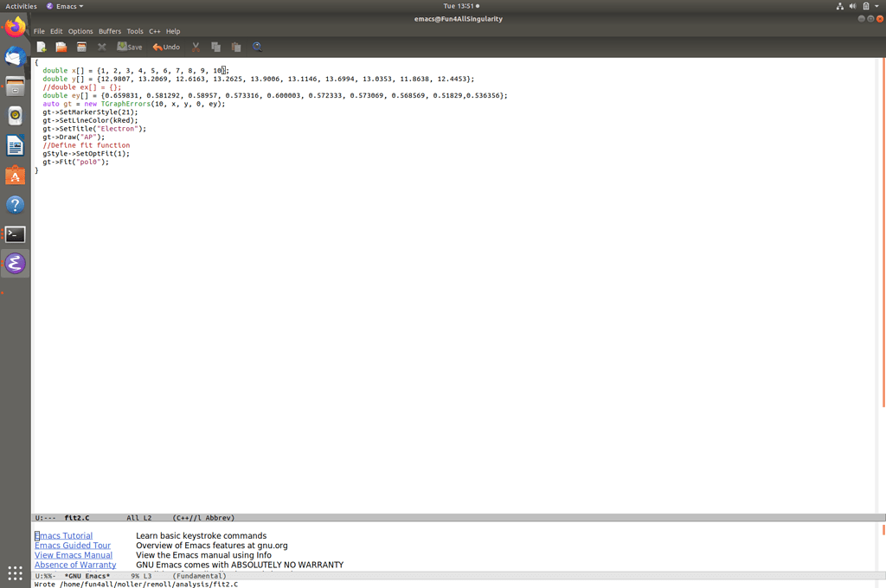Paste from clipboard via toolbar icon

tap(237, 47)
